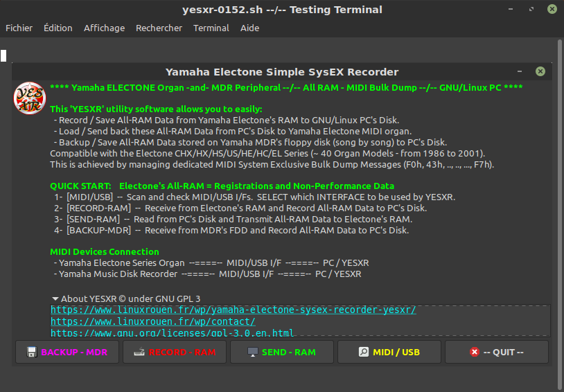Screen dimensions: 564x392
Task: Click the -- QUIT -- button
Action: point(497,352)
